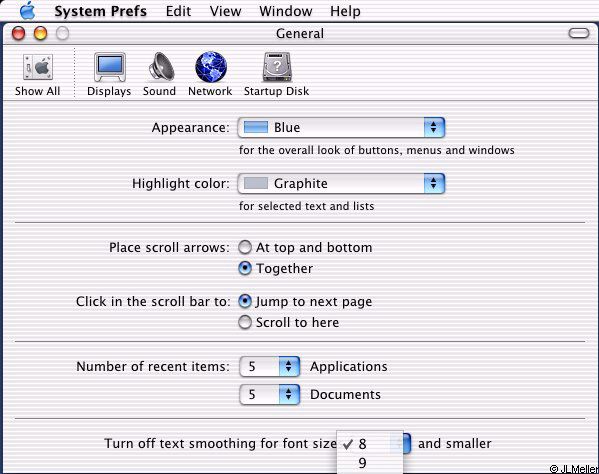Expand the Appearance Blue dropdown
The image size is (599, 474).
[341, 127]
